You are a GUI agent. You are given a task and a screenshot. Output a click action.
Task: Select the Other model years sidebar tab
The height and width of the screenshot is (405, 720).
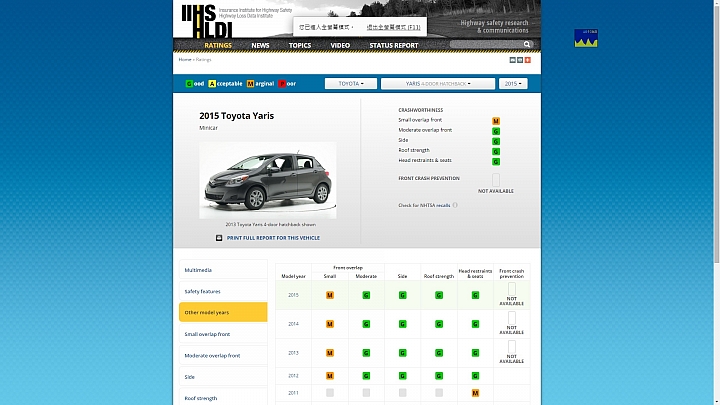click(x=223, y=312)
